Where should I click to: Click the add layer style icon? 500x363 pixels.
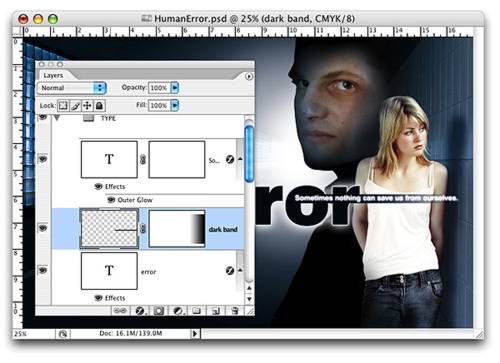pyautogui.click(x=140, y=311)
